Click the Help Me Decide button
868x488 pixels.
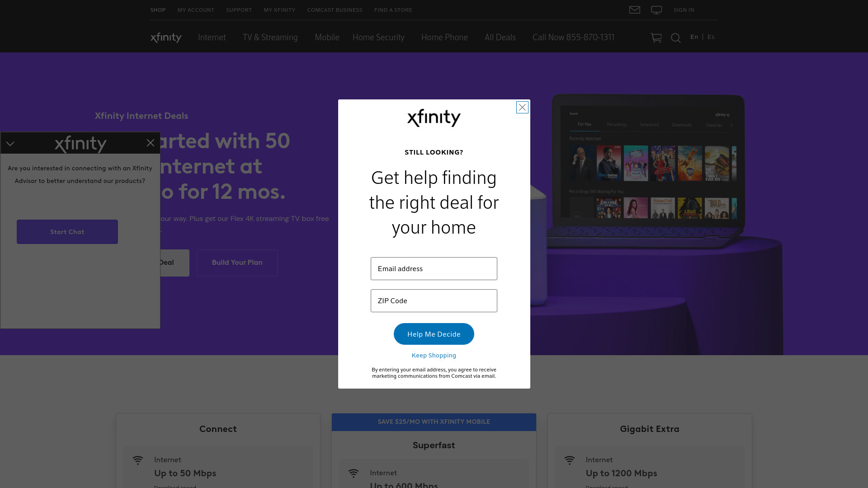(434, 334)
